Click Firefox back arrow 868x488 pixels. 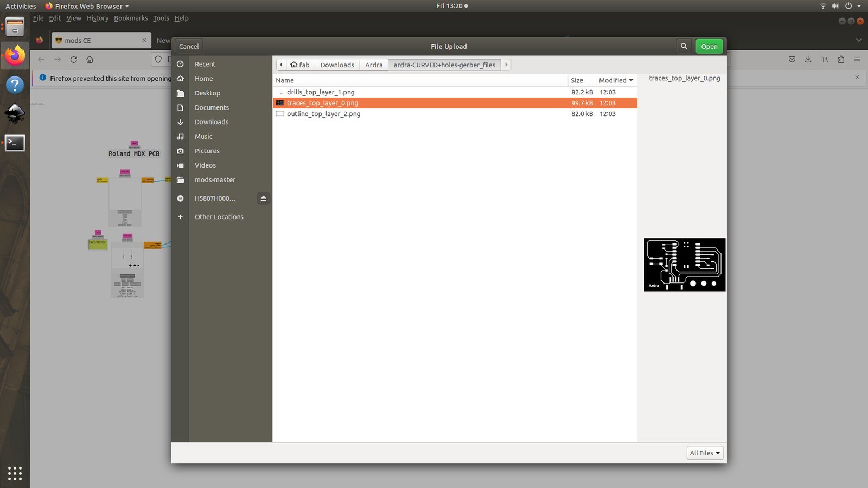pos(41,60)
